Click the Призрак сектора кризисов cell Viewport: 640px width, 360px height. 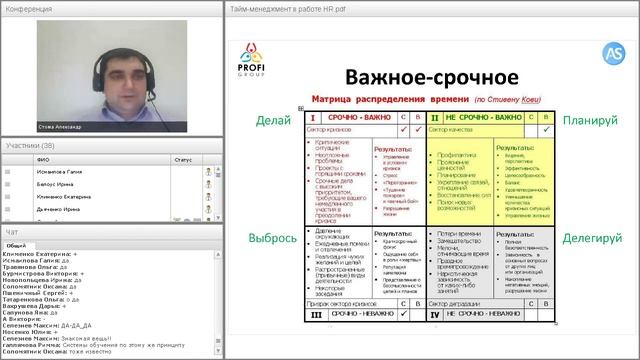(x=351, y=304)
